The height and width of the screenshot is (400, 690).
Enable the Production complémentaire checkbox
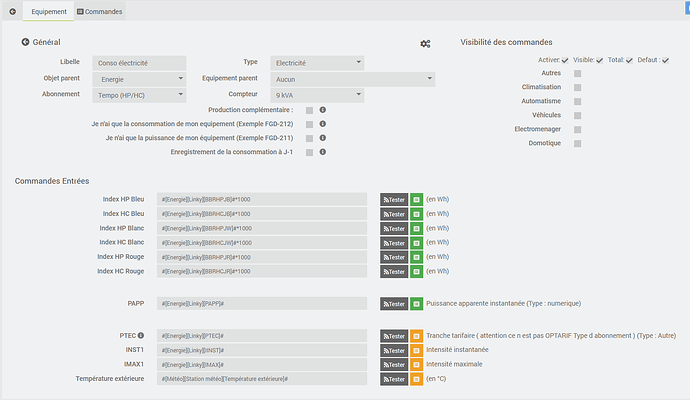pos(310,110)
